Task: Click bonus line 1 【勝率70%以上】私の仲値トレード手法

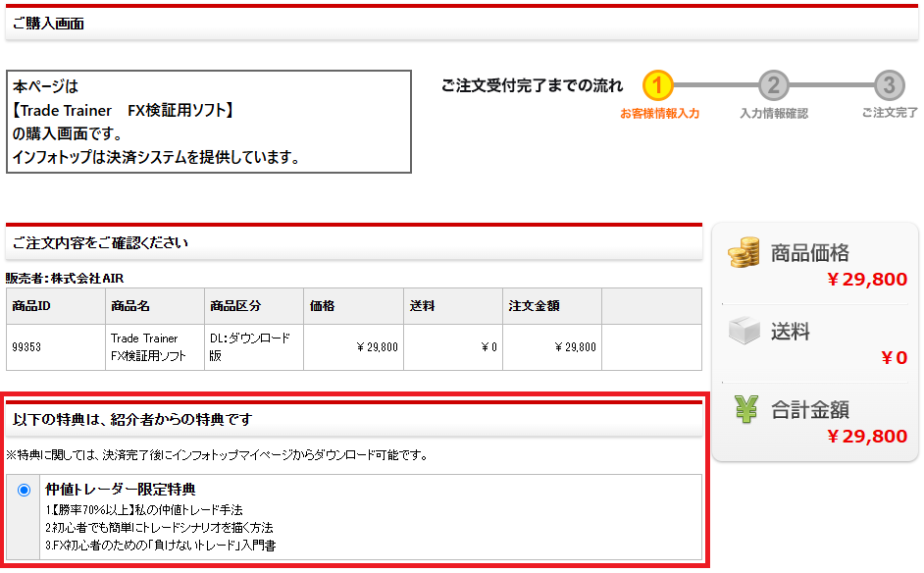Action: coord(144,510)
